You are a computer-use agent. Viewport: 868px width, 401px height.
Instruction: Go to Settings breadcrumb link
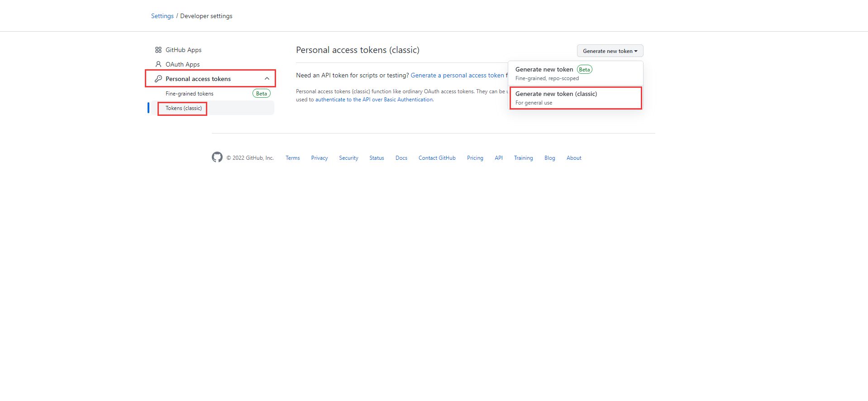click(x=162, y=16)
